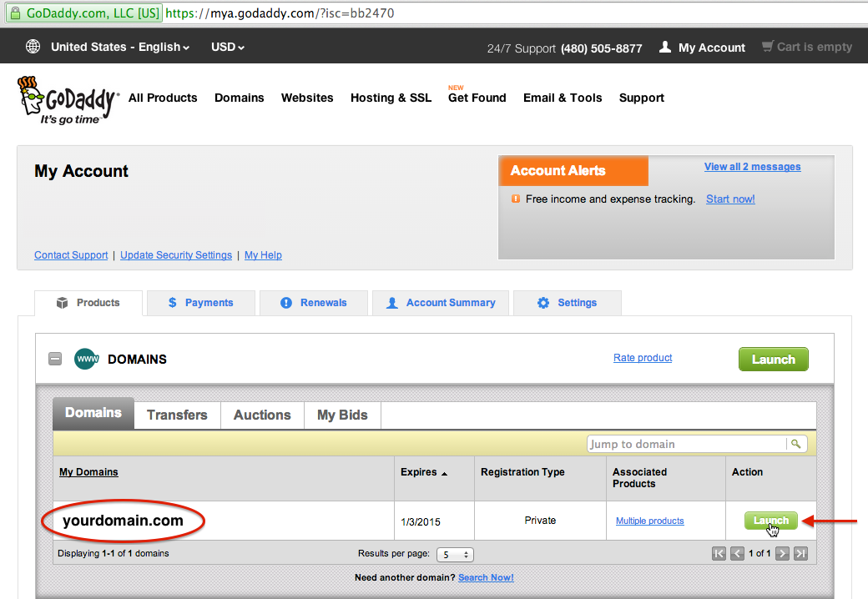
Task: Click the support phone number (480) 505-8877
Action: [x=601, y=48]
